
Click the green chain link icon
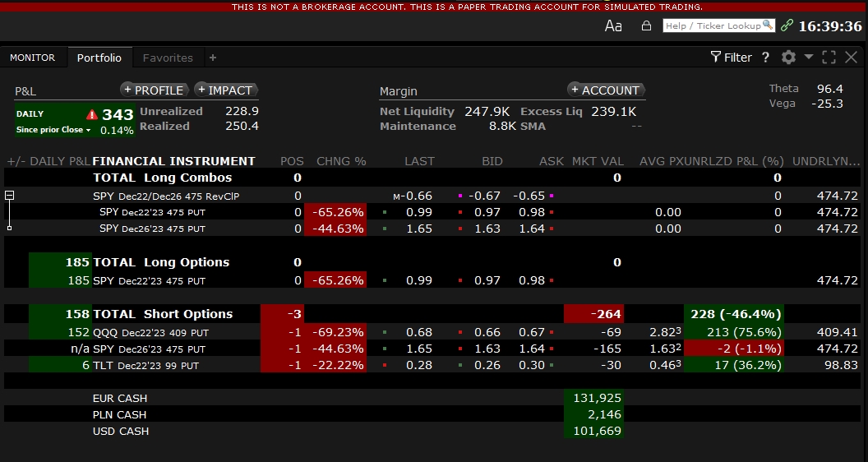pos(787,25)
